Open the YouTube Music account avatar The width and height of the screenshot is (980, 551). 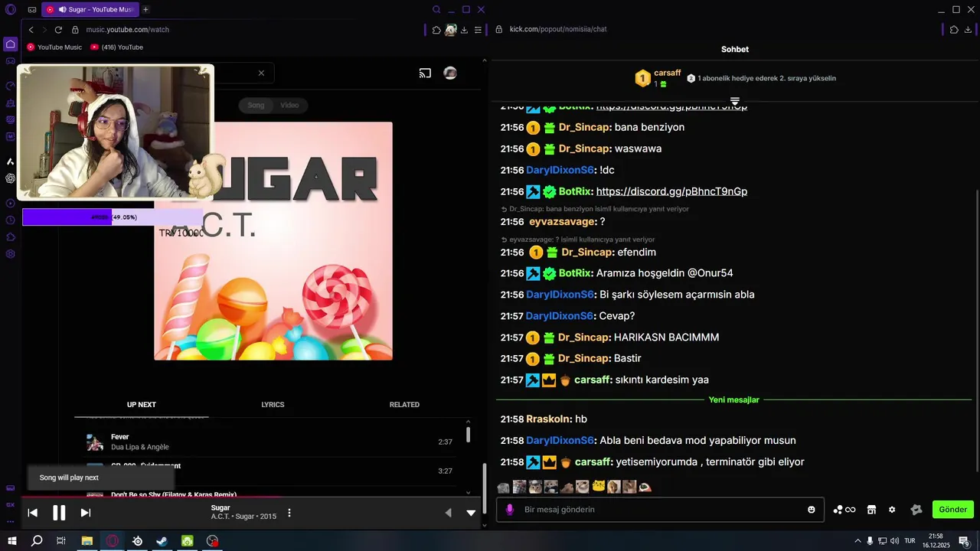point(450,73)
